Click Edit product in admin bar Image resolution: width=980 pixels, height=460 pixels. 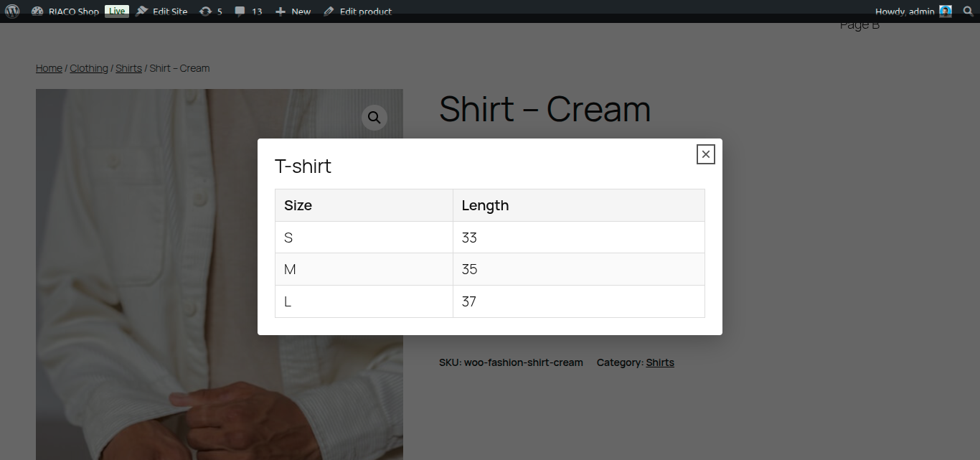click(x=357, y=11)
